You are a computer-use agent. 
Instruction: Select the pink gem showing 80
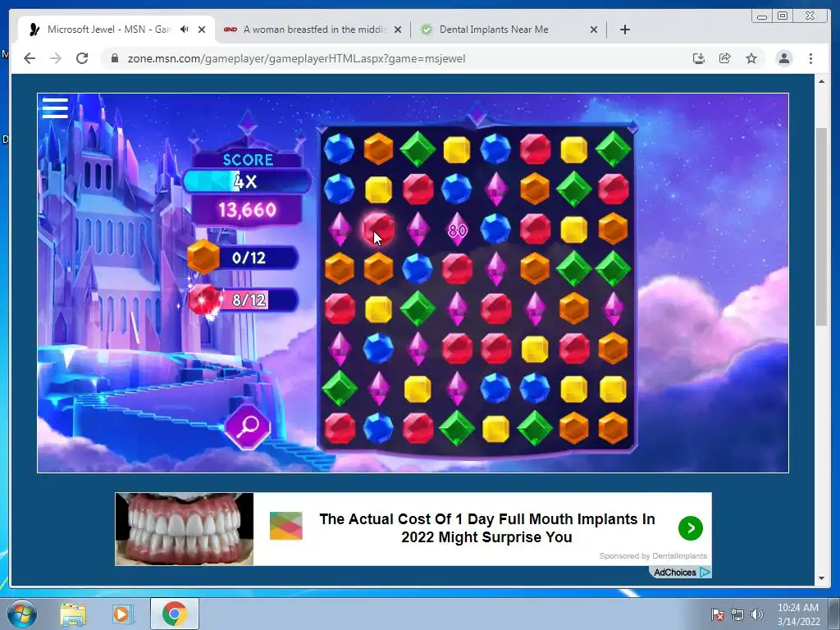coord(457,230)
